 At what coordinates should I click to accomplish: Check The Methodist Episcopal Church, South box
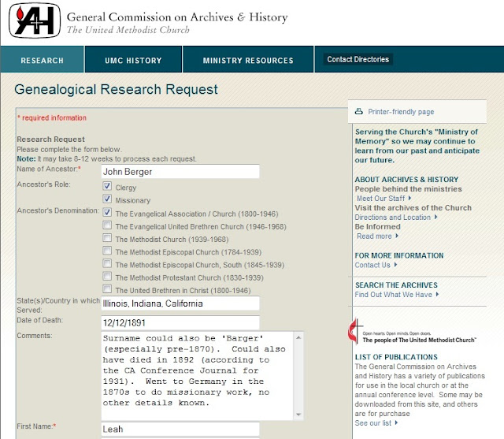coord(107,263)
